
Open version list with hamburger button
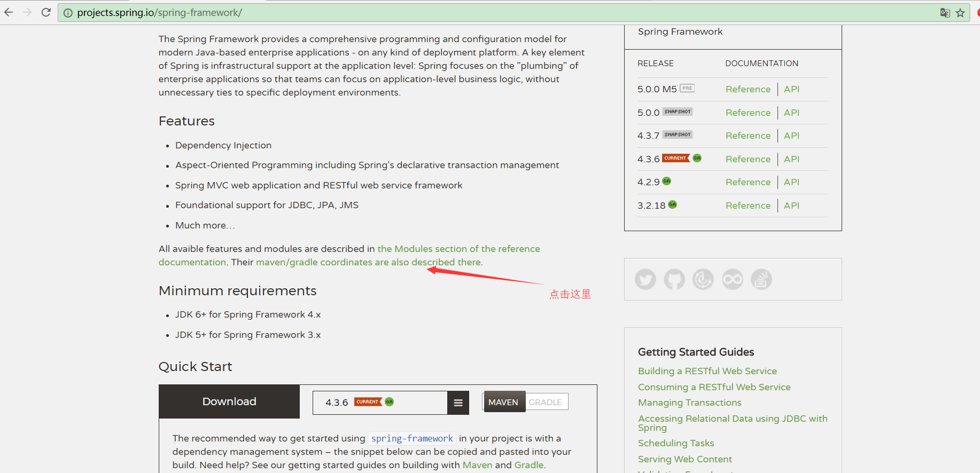tap(458, 403)
